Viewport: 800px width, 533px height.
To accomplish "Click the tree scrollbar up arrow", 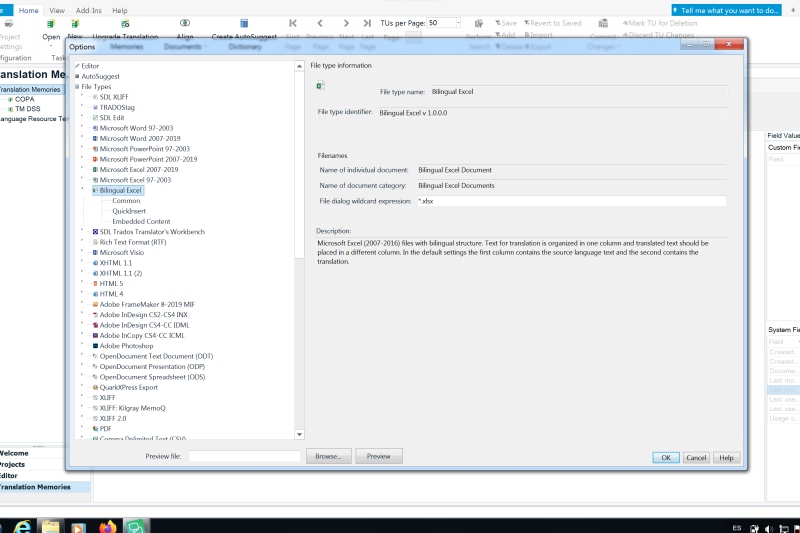I will tap(299, 66).
